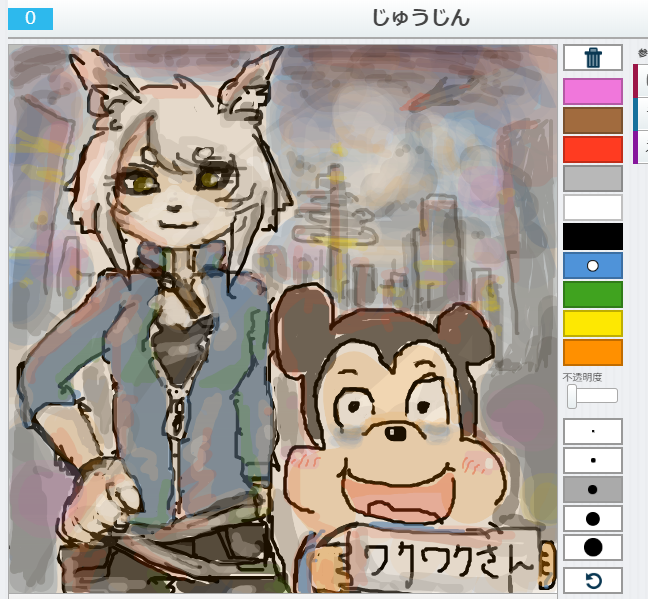Image resolution: width=648 pixels, height=599 pixels.
Task: Select the green color swatch
Action: tap(593, 295)
